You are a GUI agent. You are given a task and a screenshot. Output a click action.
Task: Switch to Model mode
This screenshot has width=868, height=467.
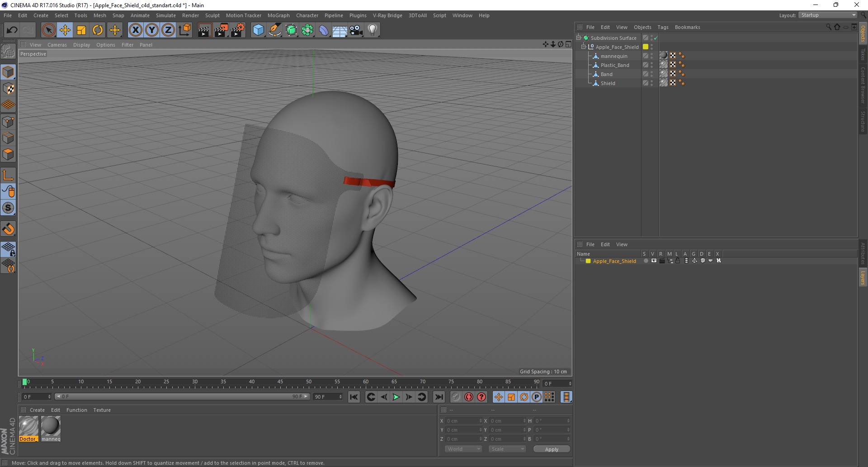(8, 72)
